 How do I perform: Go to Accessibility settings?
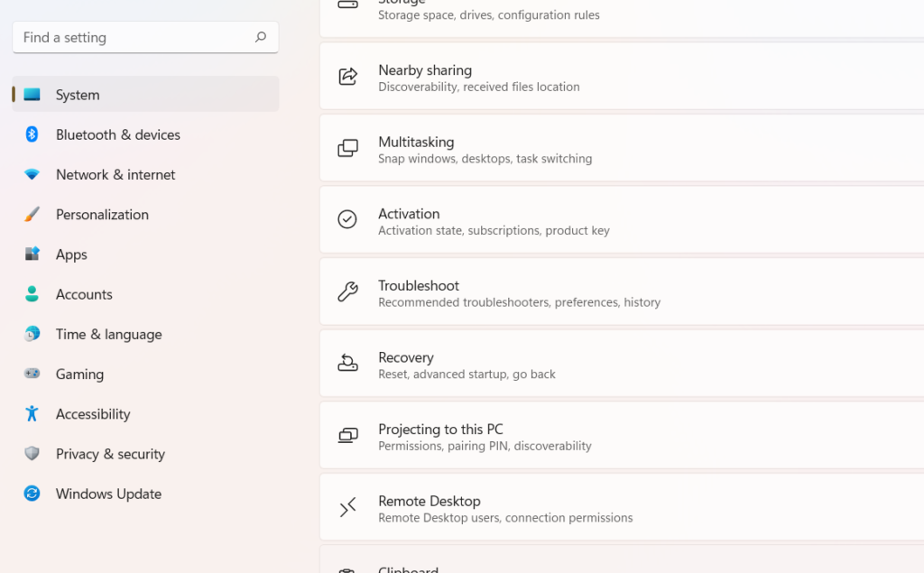[145, 414]
